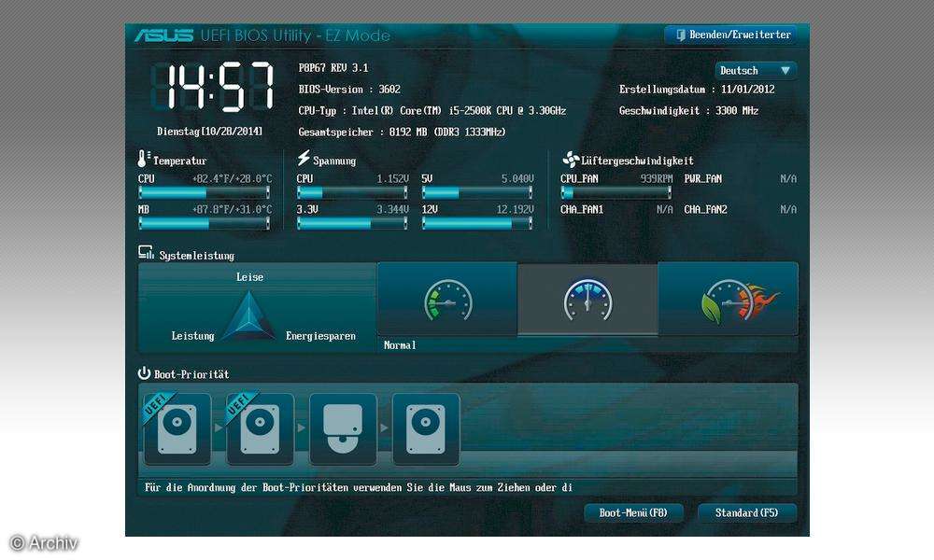
Task: Restore defaults via Standard (F5) button
Action: click(x=747, y=512)
